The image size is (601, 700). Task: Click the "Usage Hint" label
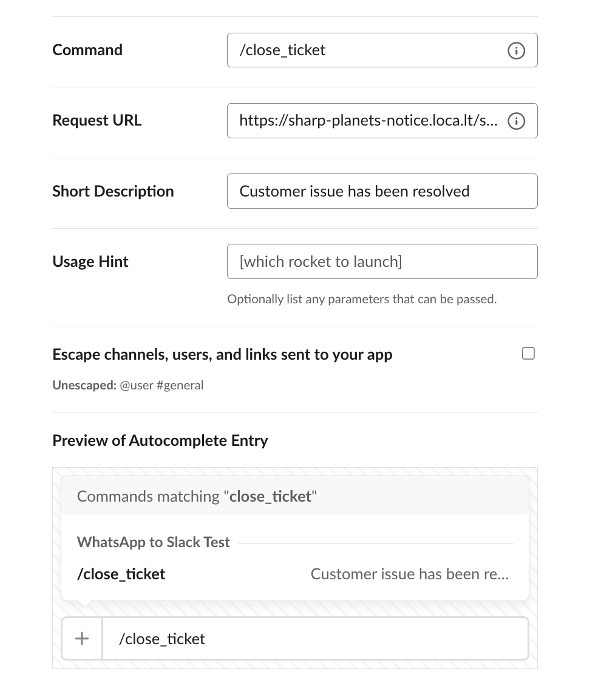pos(90,261)
